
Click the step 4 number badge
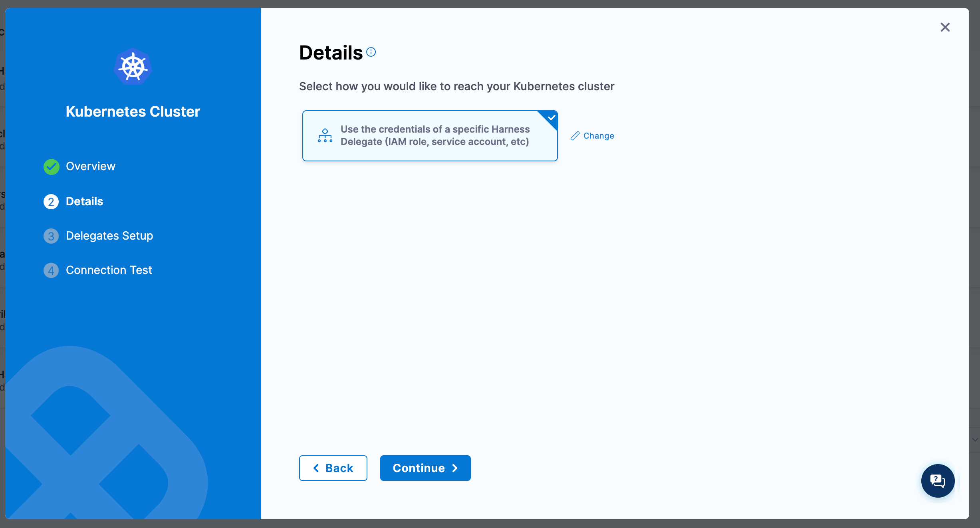pos(51,270)
